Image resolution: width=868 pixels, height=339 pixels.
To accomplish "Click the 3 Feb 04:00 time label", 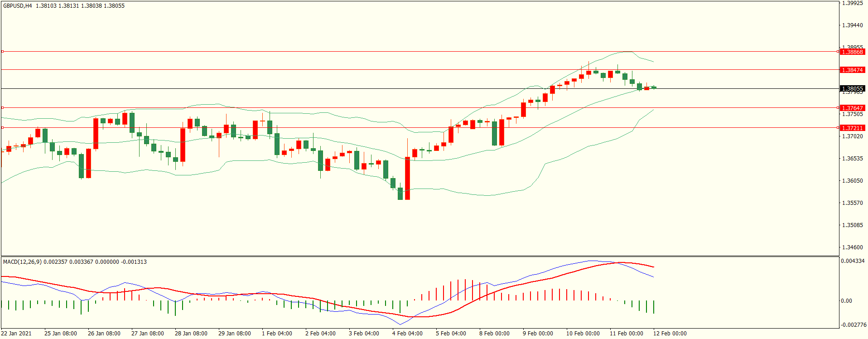I will click(x=364, y=334).
